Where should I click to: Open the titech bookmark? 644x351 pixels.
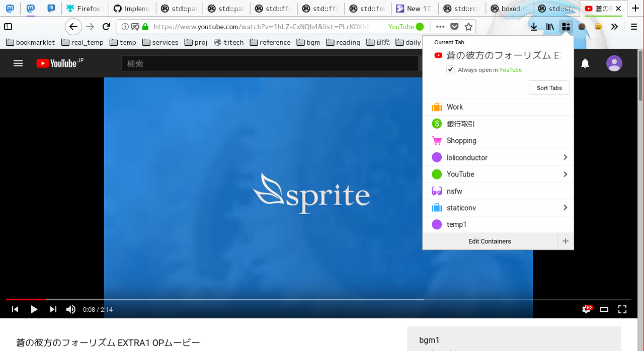pyautogui.click(x=228, y=42)
